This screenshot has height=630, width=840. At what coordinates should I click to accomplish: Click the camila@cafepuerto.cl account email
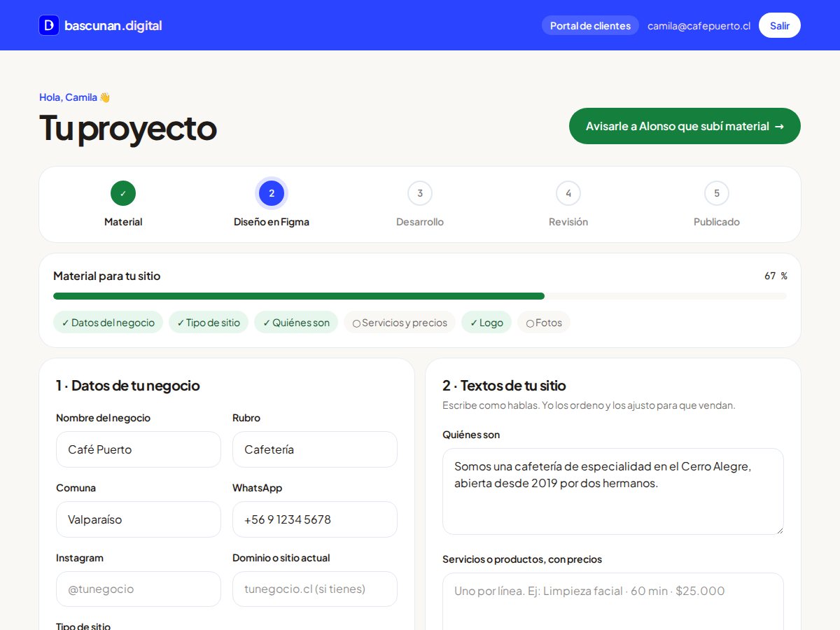699,26
